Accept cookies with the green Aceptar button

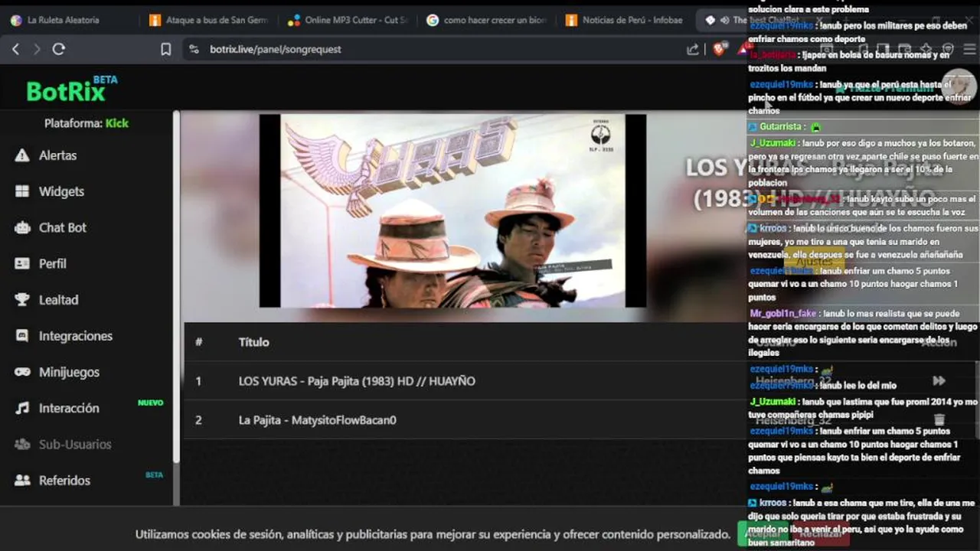[761, 534]
